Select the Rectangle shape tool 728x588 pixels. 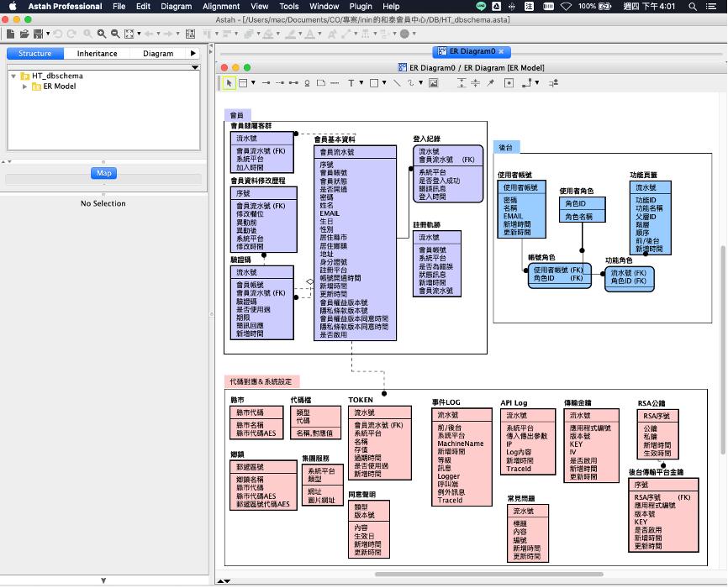pyautogui.click(x=374, y=83)
